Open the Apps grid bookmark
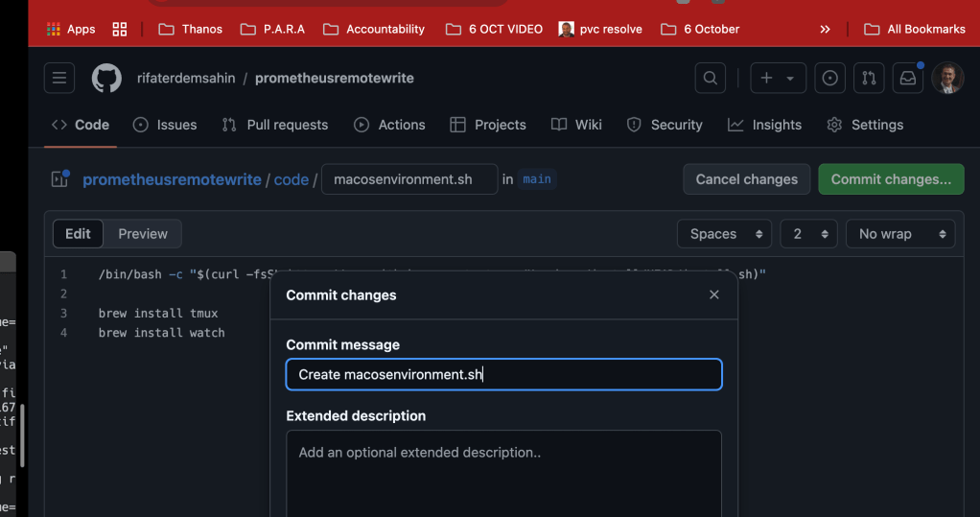 tap(71, 29)
